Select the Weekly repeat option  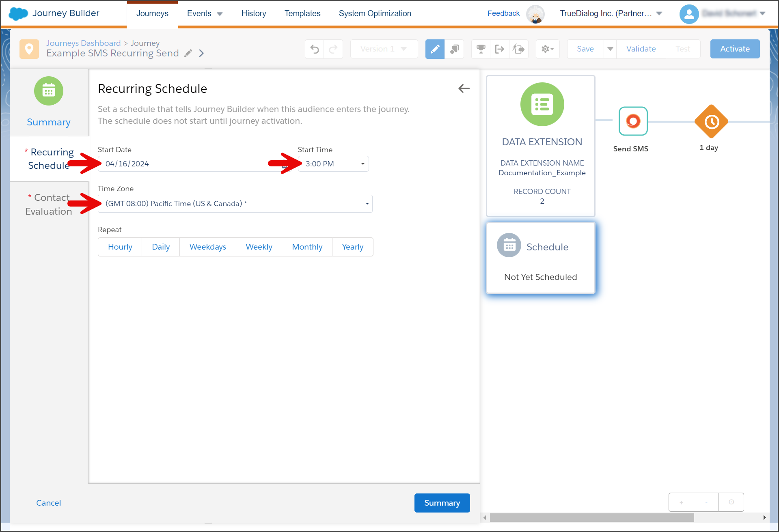click(259, 247)
